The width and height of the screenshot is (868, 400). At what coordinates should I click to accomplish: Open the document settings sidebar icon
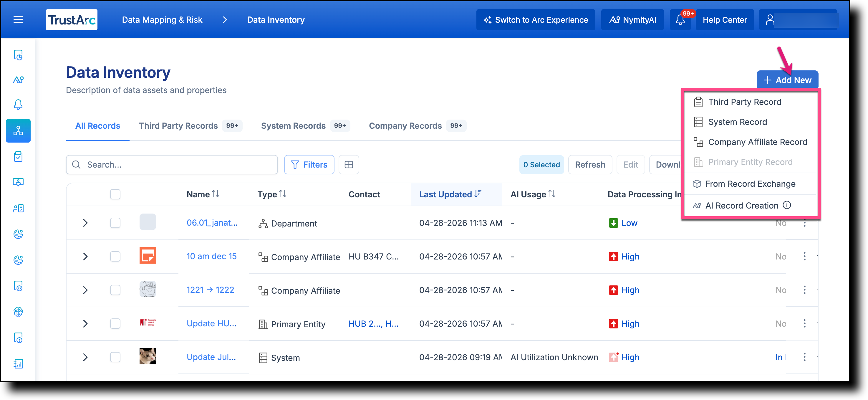18,286
